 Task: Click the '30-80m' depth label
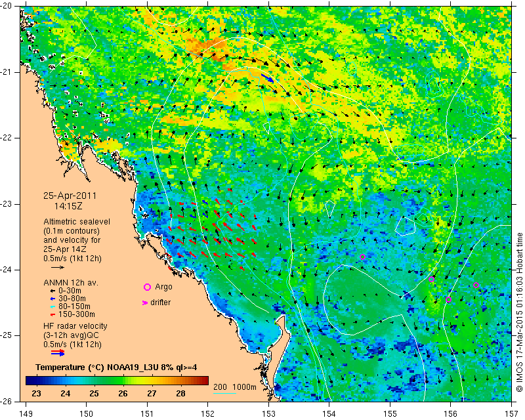click(72, 299)
